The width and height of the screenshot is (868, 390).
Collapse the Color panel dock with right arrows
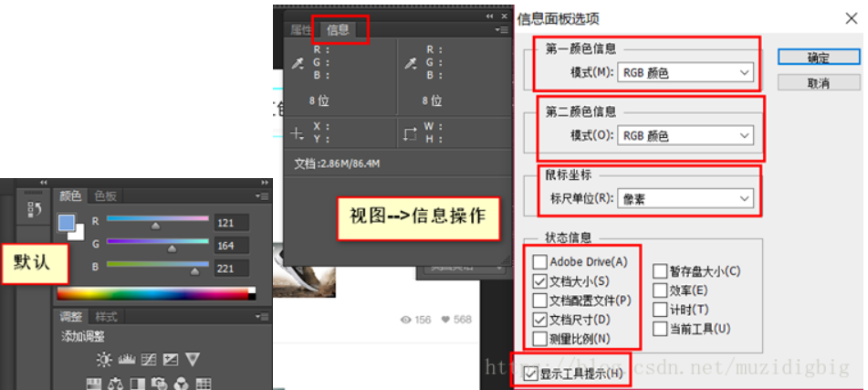(265, 183)
